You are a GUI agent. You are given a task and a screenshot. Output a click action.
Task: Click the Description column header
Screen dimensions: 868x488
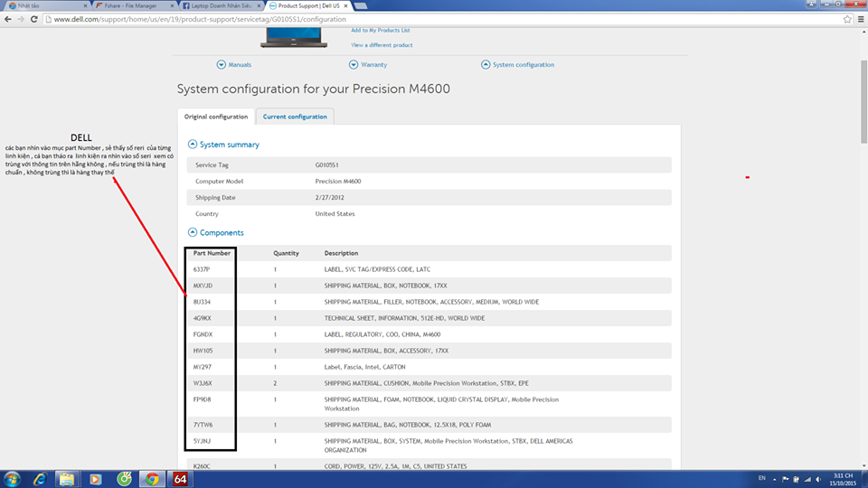pyautogui.click(x=341, y=253)
